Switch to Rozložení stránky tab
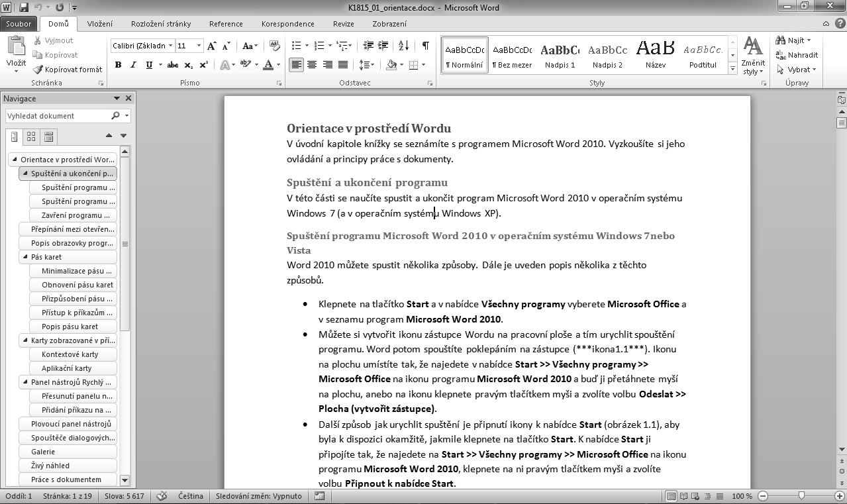Viewport: 847px width, 504px height. click(x=161, y=24)
